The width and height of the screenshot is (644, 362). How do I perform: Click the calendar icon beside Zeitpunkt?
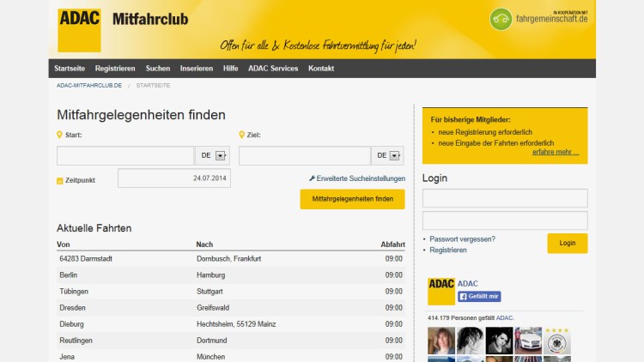(x=59, y=181)
